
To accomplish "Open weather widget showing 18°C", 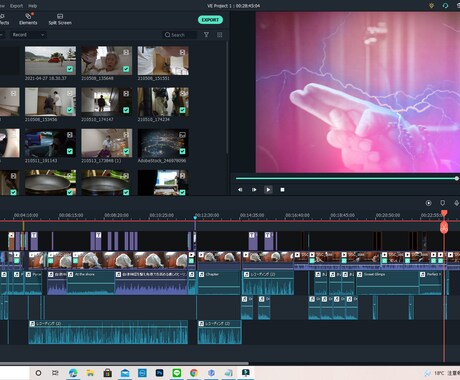I will point(435,373).
